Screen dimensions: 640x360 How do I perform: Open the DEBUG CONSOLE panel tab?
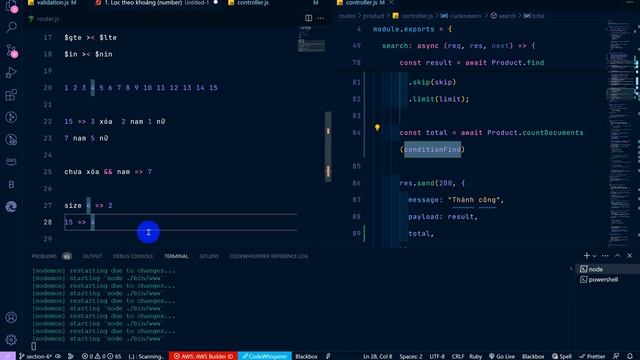click(133, 256)
